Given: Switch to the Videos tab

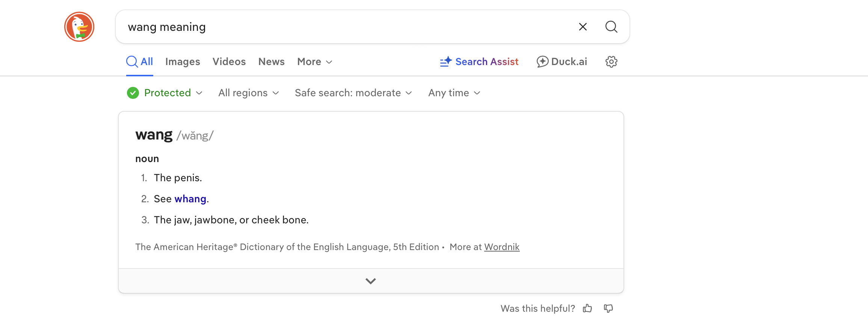Looking at the screenshot, I should click(x=229, y=62).
